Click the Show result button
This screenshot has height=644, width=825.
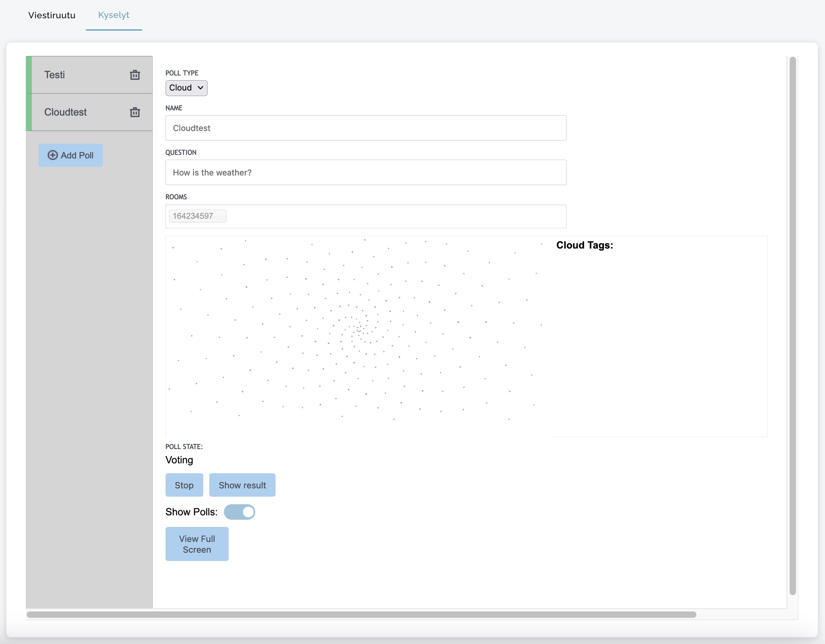click(x=242, y=485)
